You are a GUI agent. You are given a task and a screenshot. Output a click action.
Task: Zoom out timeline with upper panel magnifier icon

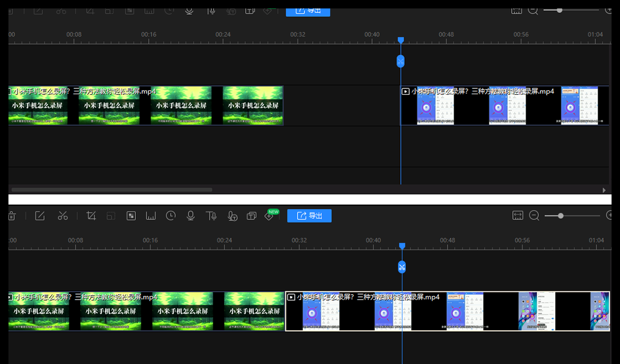[x=533, y=11]
